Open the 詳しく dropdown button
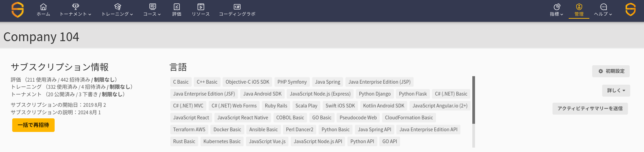 616,90
